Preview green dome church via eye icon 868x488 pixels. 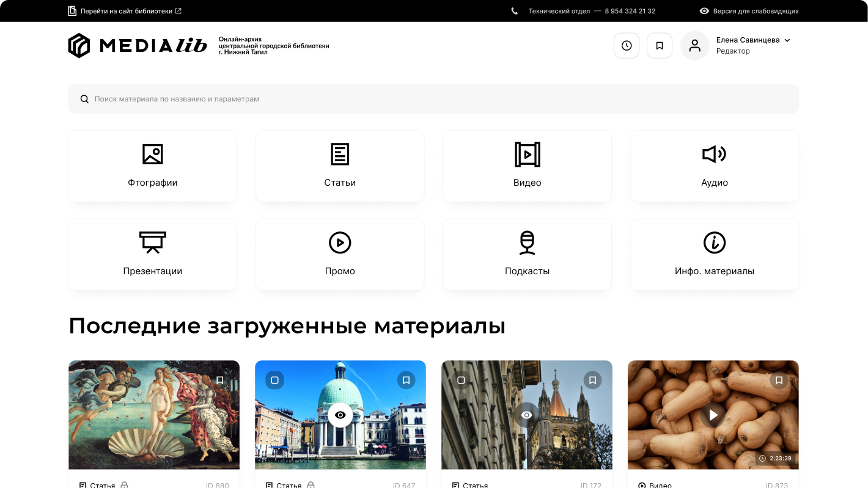click(x=340, y=415)
